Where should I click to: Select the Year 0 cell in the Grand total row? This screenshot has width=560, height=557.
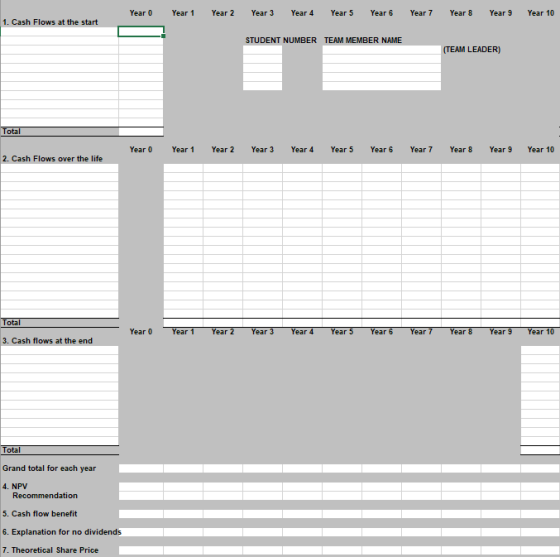click(x=141, y=468)
